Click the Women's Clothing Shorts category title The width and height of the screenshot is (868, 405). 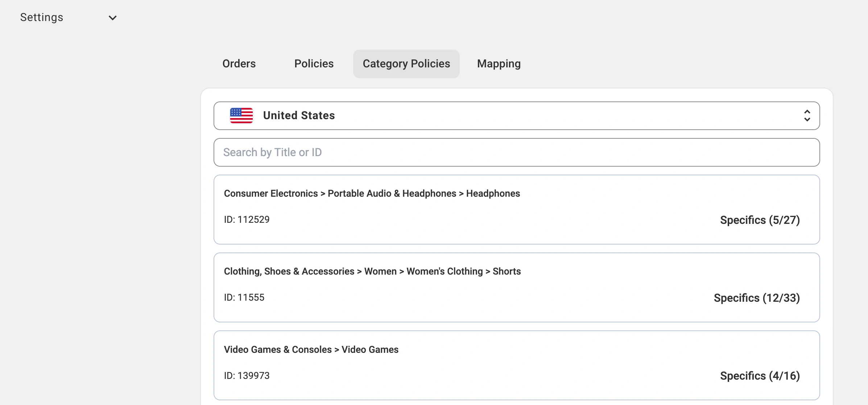pyautogui.click(x=372, y=271)
